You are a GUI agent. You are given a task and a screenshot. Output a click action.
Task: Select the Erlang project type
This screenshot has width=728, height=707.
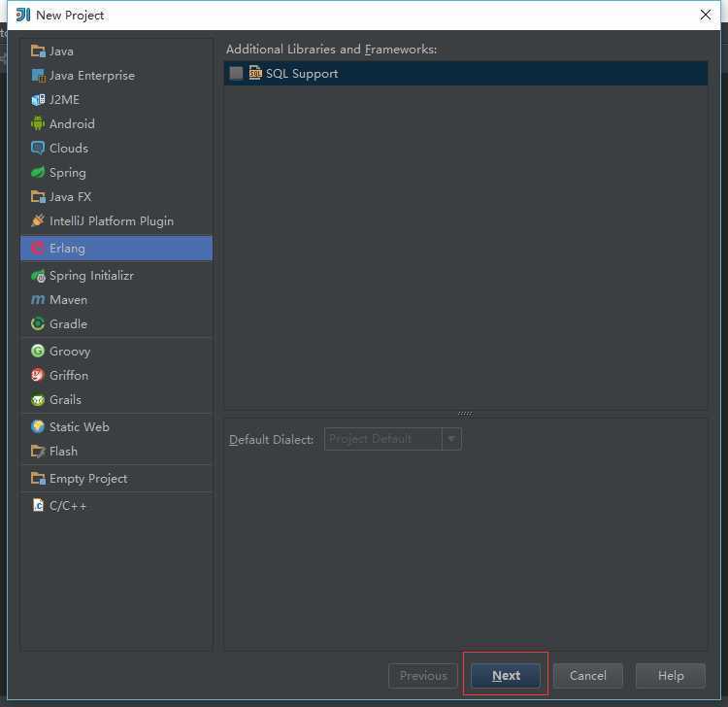click(116, 248)
